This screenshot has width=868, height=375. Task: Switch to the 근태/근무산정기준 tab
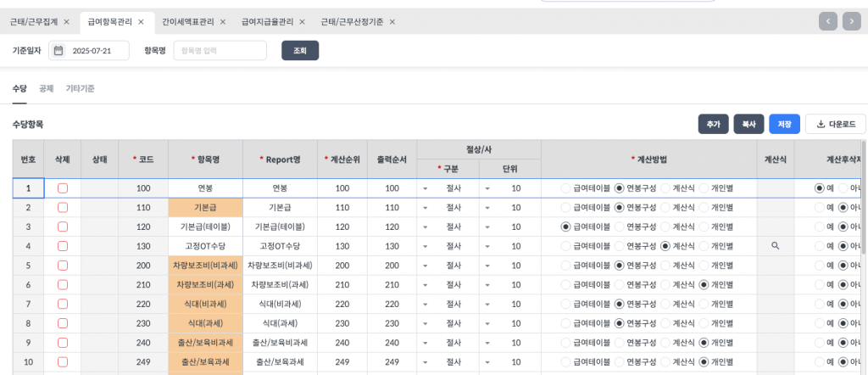(352, 22)
